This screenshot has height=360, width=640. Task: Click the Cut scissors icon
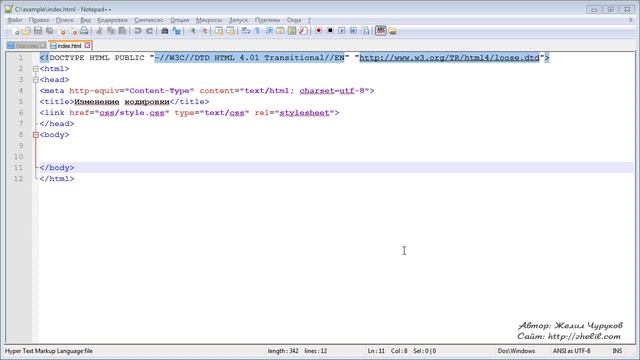[x=99, y=31]
